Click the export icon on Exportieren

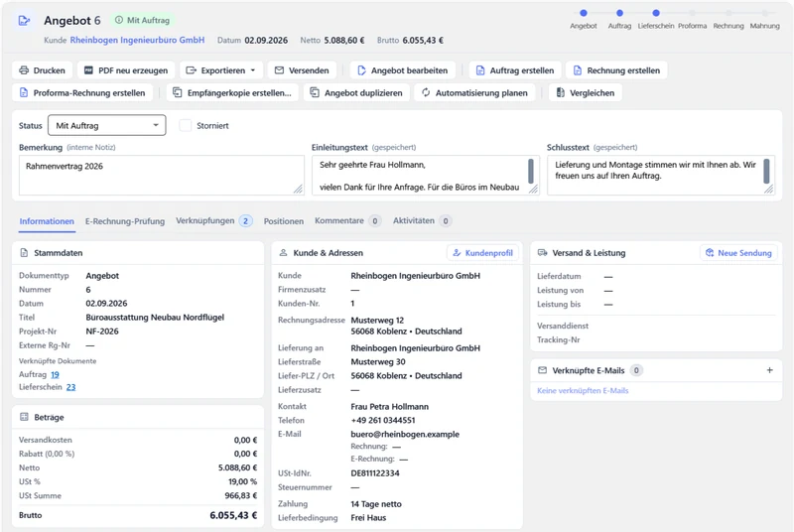191,70
